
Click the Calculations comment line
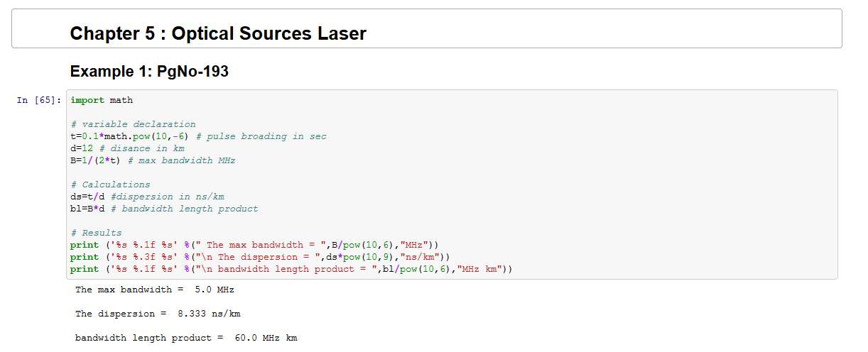(x=110, y=185)
